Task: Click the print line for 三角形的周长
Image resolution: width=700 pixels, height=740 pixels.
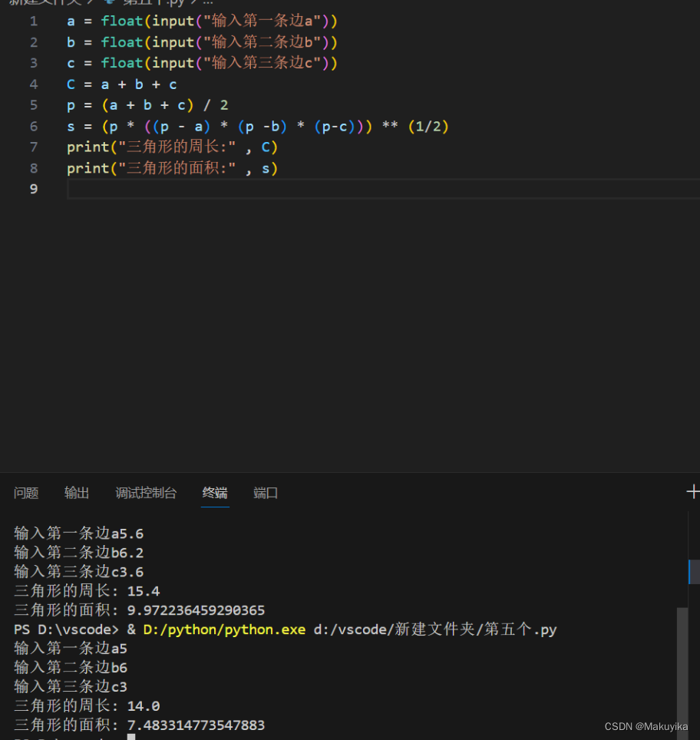Action: click(x=172, y=147)
